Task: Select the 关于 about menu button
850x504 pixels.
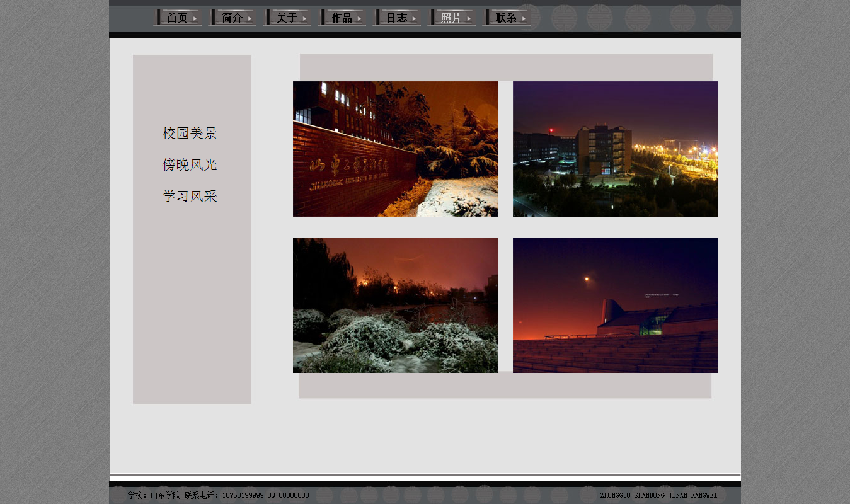Action: point(287,18)
